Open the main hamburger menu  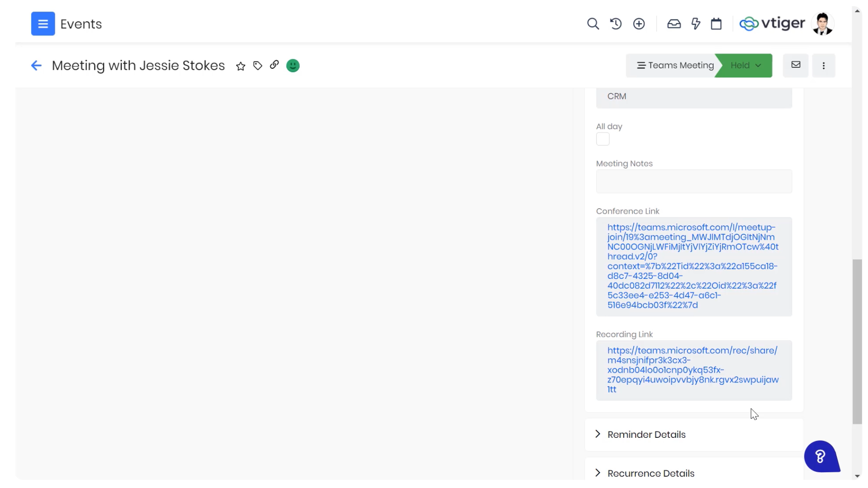43,24
